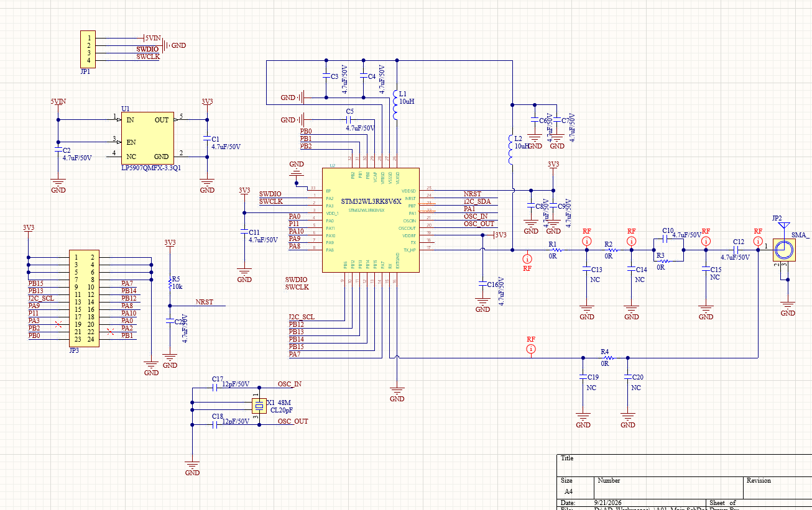Select the horizontal capacitor C5
Image resolution: width=812 pixels, height=510 pixels.
(349, 119)
